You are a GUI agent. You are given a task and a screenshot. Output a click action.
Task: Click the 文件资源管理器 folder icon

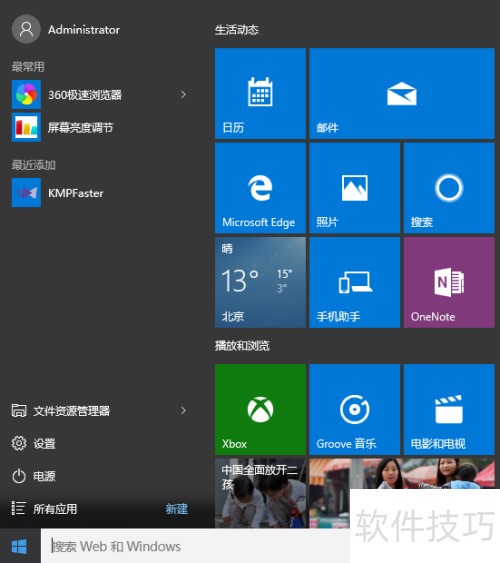tap(19, 410)
